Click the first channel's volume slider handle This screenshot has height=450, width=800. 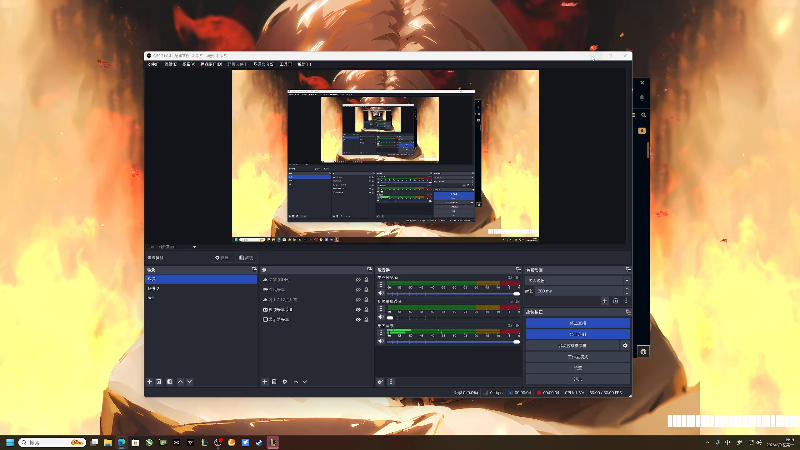[516, 293]
